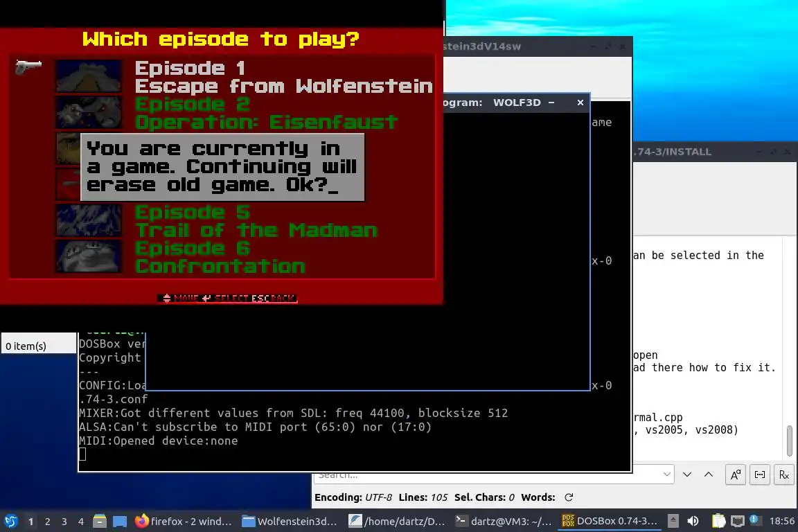Click the Episode 2 thumbnail image

coord(89,112)
